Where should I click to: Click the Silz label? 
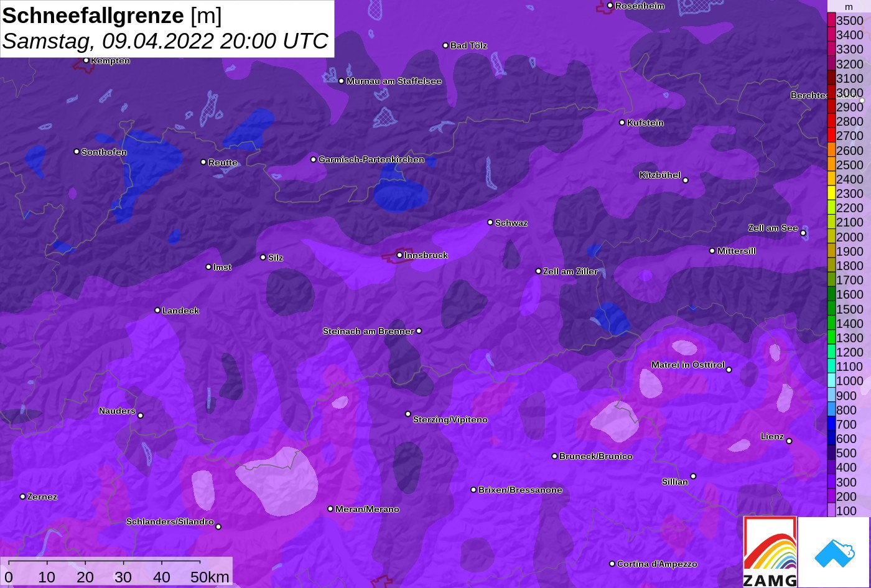(x=275, y=258)
